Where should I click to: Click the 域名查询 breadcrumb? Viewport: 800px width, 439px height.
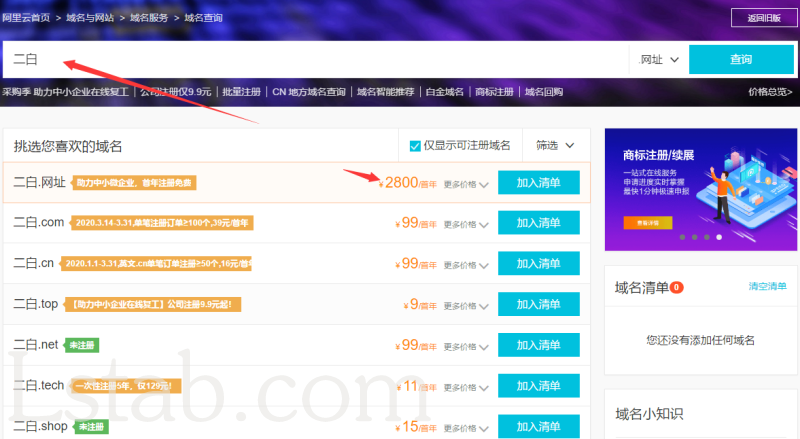(x=203, y=18)
